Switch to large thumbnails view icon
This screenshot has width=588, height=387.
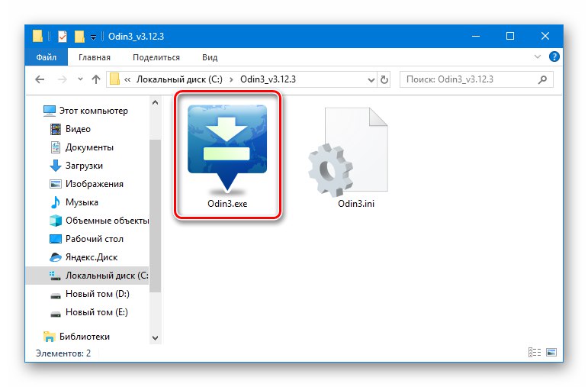[551, 353]
